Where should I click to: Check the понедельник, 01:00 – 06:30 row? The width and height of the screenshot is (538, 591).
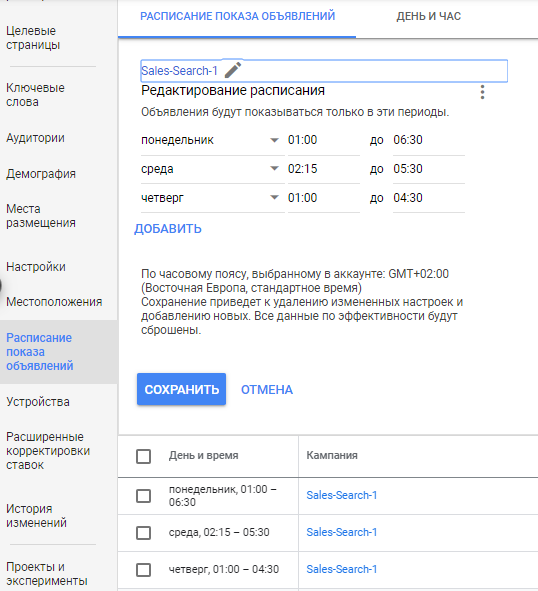pos(143,496)
